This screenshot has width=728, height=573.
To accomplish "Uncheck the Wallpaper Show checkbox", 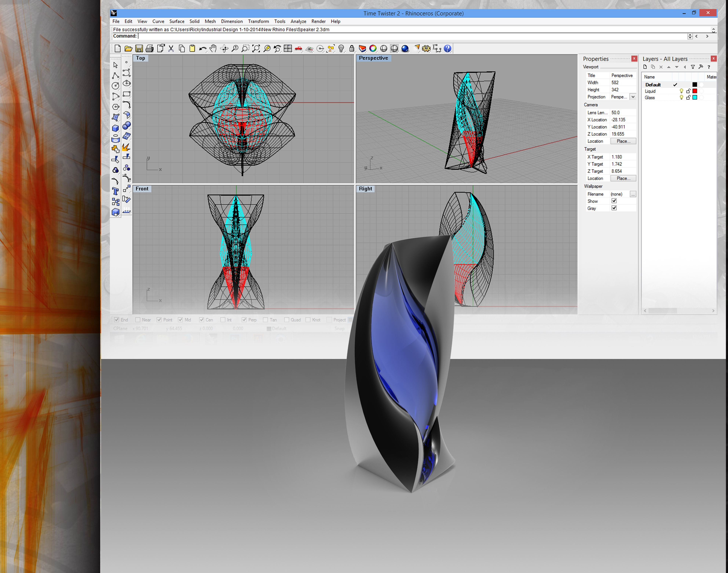I will coord(614,201).
